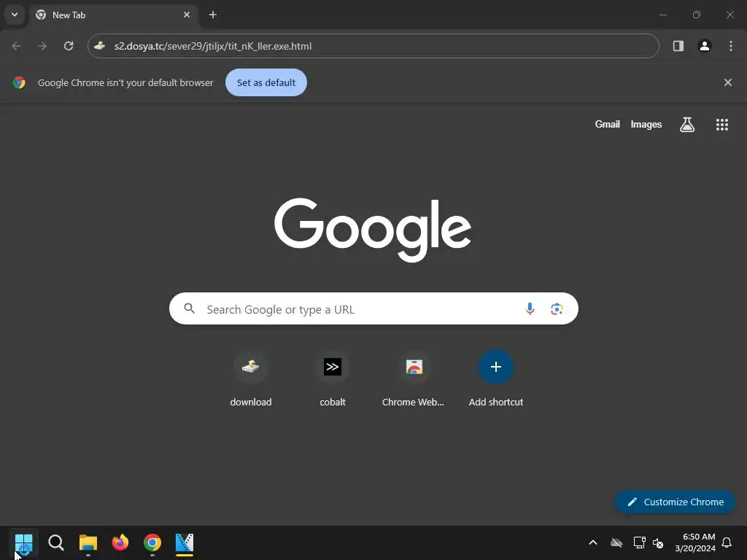Reload the page
The width and height of the screenshot is (747, 560).
(69, 46)
